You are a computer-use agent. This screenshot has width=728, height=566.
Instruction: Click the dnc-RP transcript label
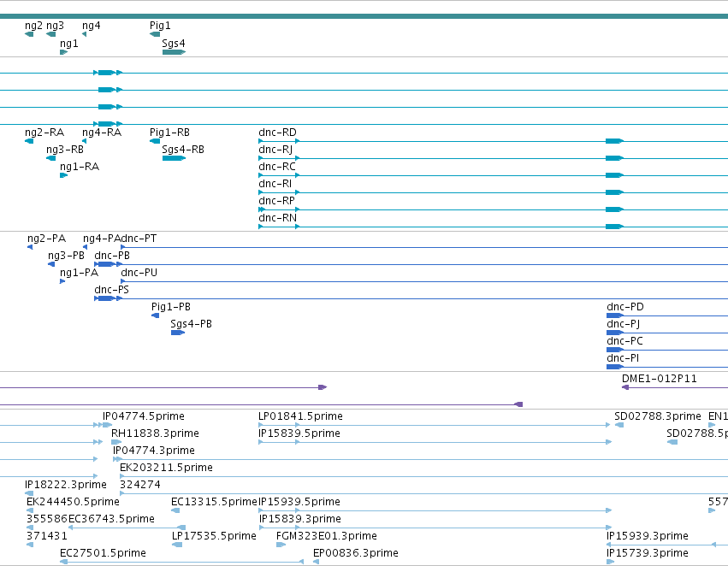pyautogui.click(x=276, y=201)
